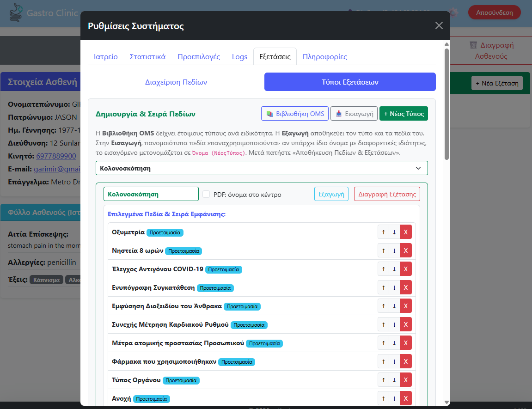Switch to Διαχείριση Πεδίων section

click(176, 82)
